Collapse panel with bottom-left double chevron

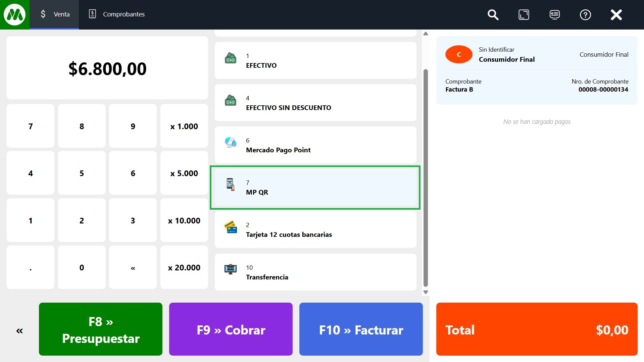coord(19,331)
